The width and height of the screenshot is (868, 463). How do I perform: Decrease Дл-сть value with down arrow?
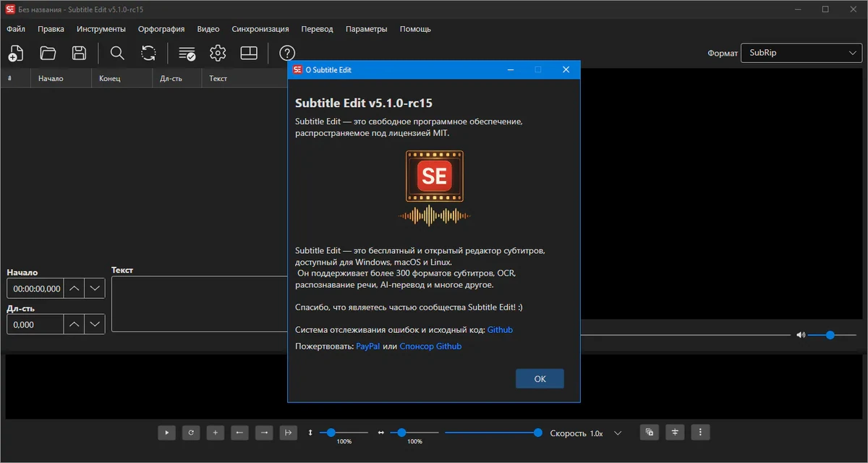click(95, 325)
